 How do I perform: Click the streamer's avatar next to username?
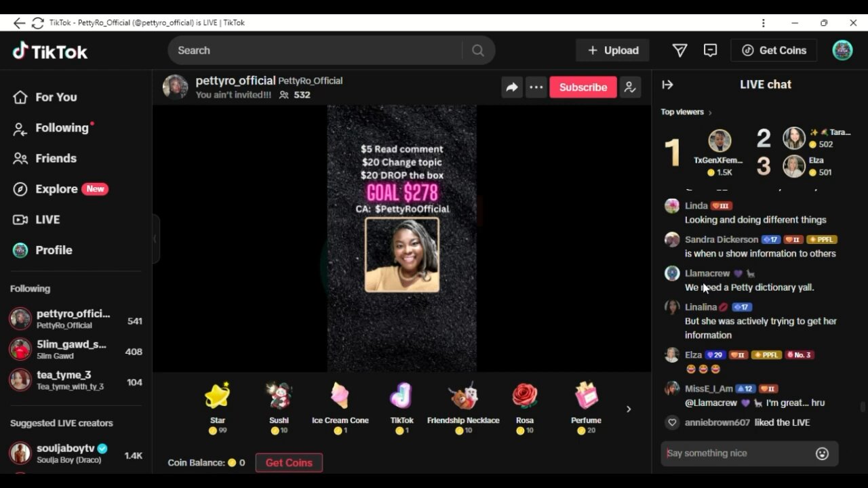tap(175, 87)
